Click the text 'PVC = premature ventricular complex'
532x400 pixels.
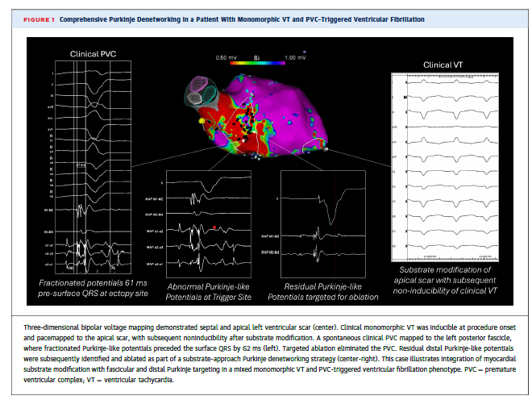tap(270, 374)
